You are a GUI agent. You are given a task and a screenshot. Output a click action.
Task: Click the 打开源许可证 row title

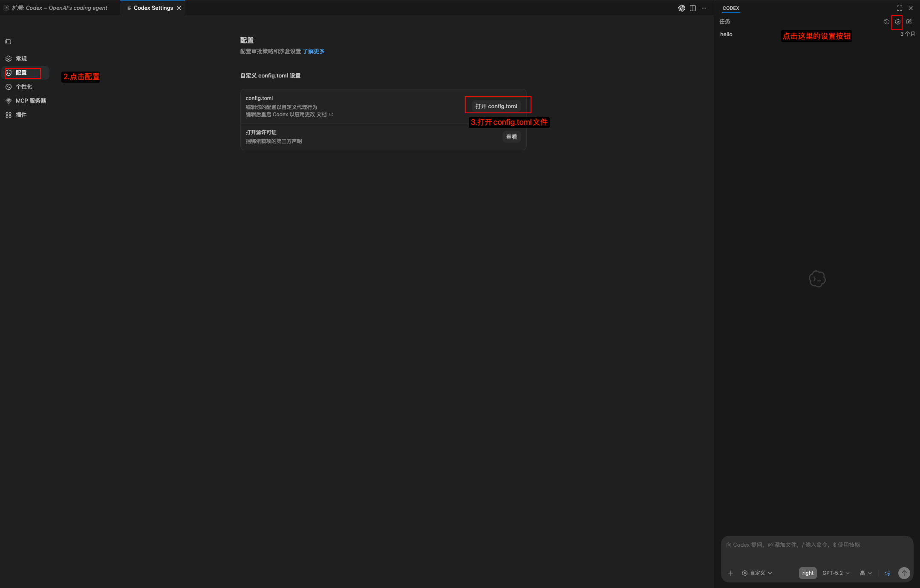(261, 132)
